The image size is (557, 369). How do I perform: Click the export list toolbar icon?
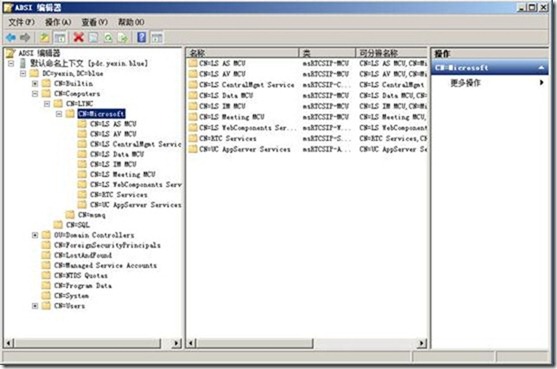coord(123,37)
